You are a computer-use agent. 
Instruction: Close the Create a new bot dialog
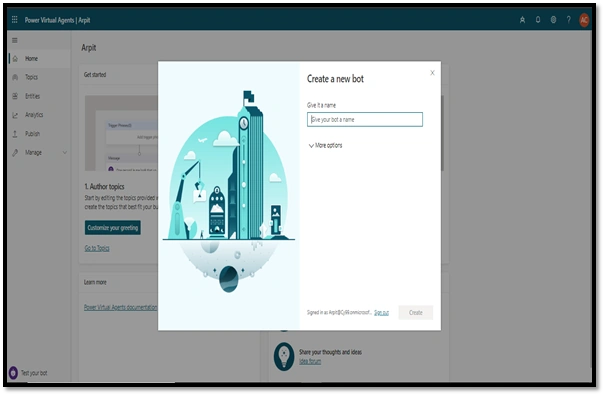point(432,73)
